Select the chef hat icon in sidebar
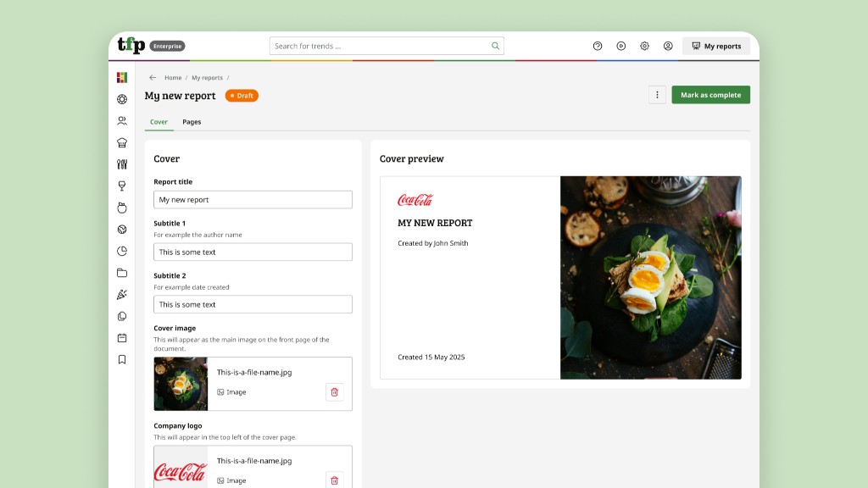 122,142
